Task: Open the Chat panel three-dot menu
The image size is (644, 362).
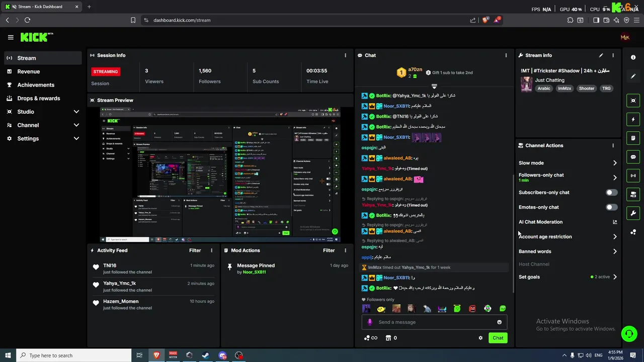Action: 506,55
